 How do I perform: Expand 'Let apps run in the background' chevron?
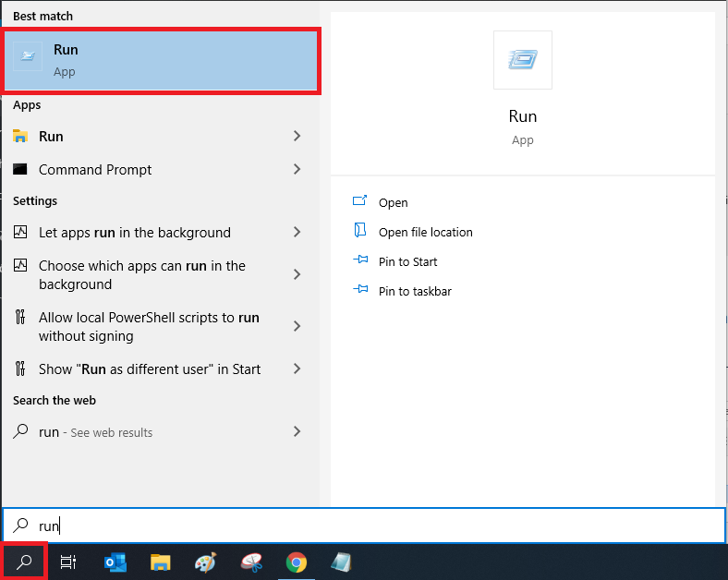click(297, 233)
